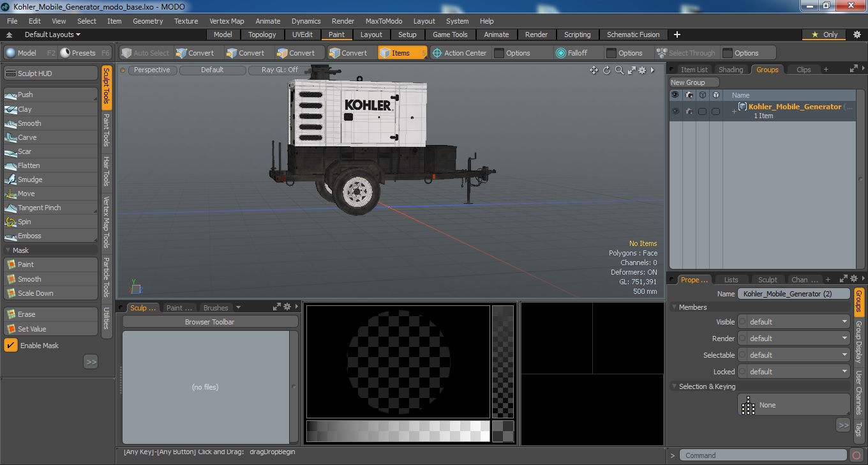This screenshot has width=868, height=465.
Task: Click the viewport zoom magnifier icon
Action: 619,70
